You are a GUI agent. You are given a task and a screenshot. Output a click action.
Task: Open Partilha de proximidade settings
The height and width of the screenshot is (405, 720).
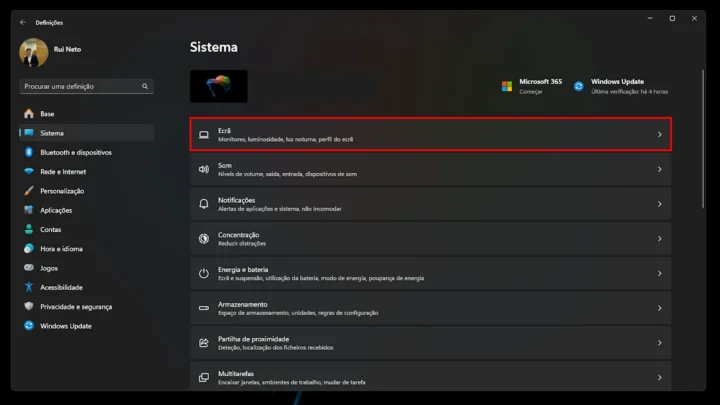pyautogui.click(x=430, y=342)
